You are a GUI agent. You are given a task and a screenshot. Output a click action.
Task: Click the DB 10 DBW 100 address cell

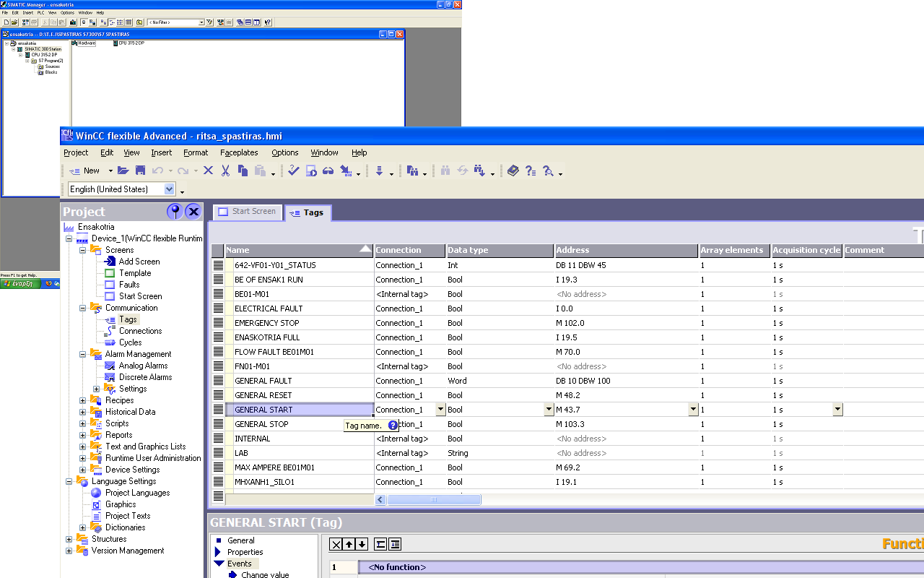coord(626,381)
